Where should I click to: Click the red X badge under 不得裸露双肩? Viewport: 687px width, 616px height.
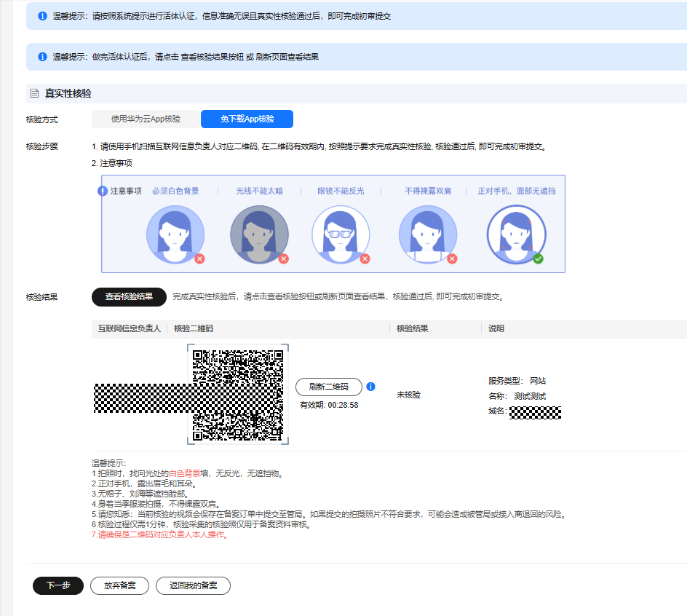tap(453, 258)
